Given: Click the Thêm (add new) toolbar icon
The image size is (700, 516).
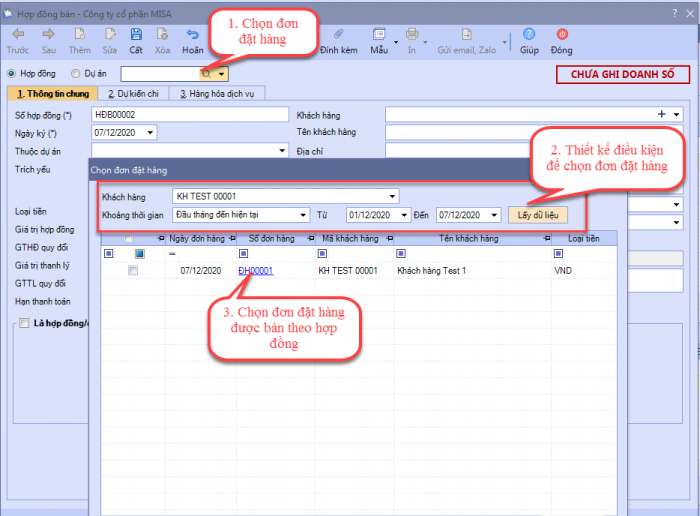Looking at the screenshot, I should (x=79, y=35).
